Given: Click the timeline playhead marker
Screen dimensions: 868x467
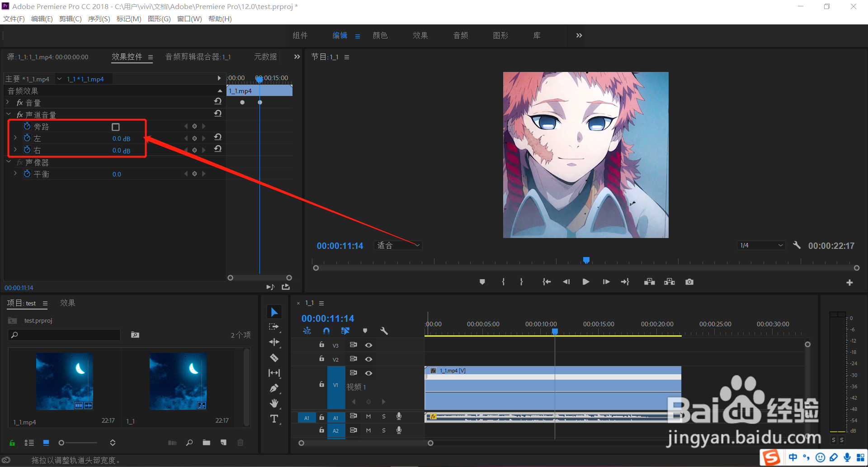Looking at the screenshot, I should pyautogui.click(x=555, y=332).
